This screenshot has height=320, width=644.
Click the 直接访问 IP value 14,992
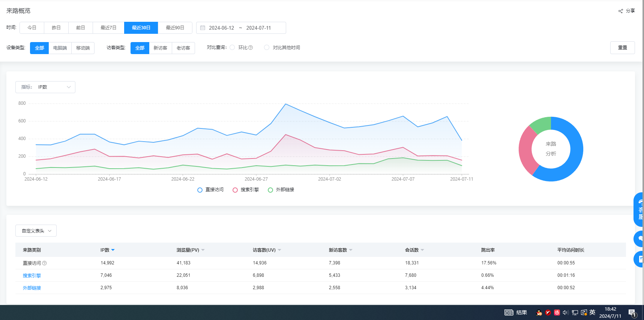[x=107, y=263]
